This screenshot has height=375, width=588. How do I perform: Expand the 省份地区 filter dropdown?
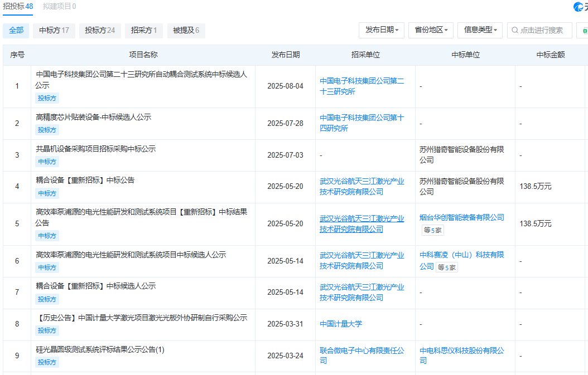point(431,30)
